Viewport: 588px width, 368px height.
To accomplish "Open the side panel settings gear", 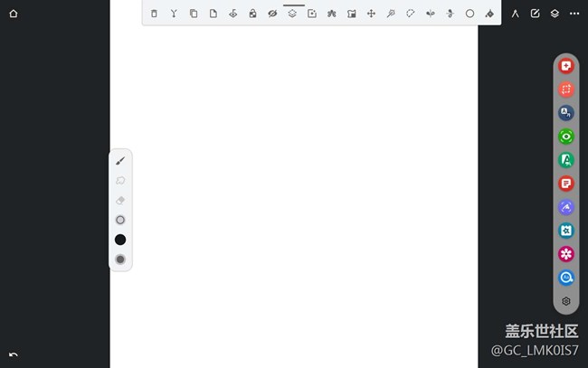I will pos(566,301).
